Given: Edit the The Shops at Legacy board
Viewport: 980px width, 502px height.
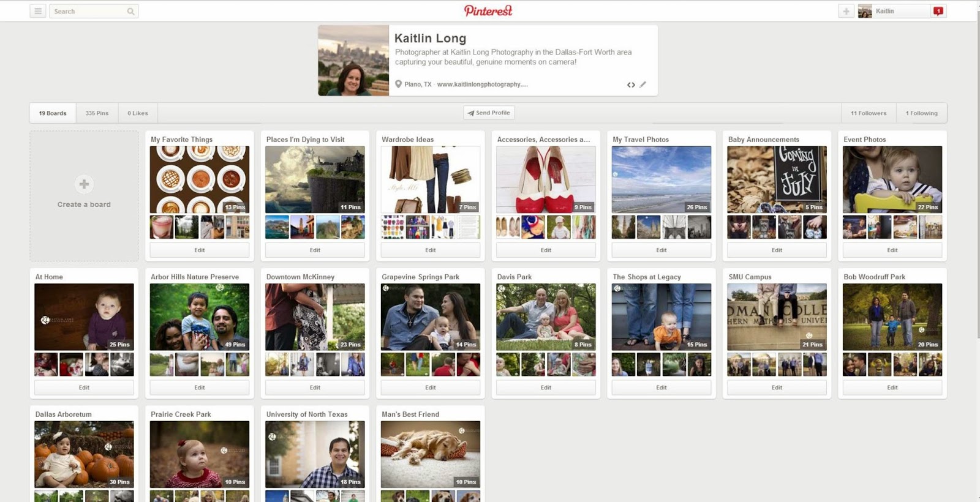Looking at the screenshot, I should click(x=661, y=388).
